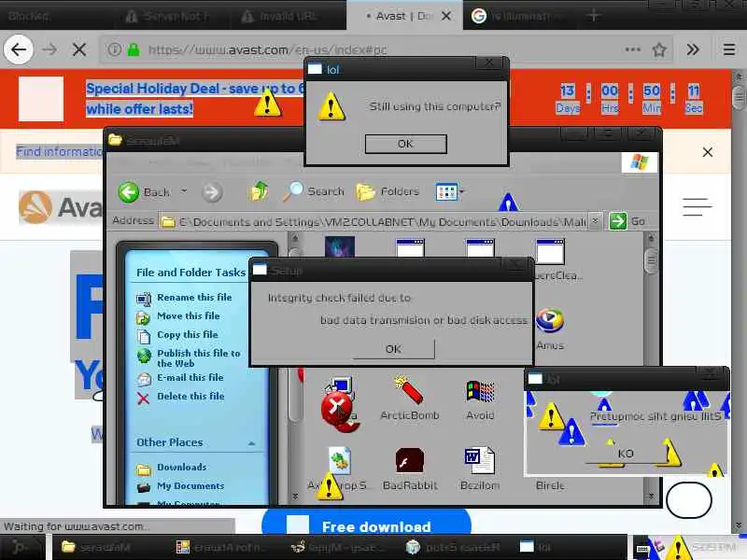The image size is (747, 560).
Task: Select the ArcticBomb file icon
Action: [410, 399]
